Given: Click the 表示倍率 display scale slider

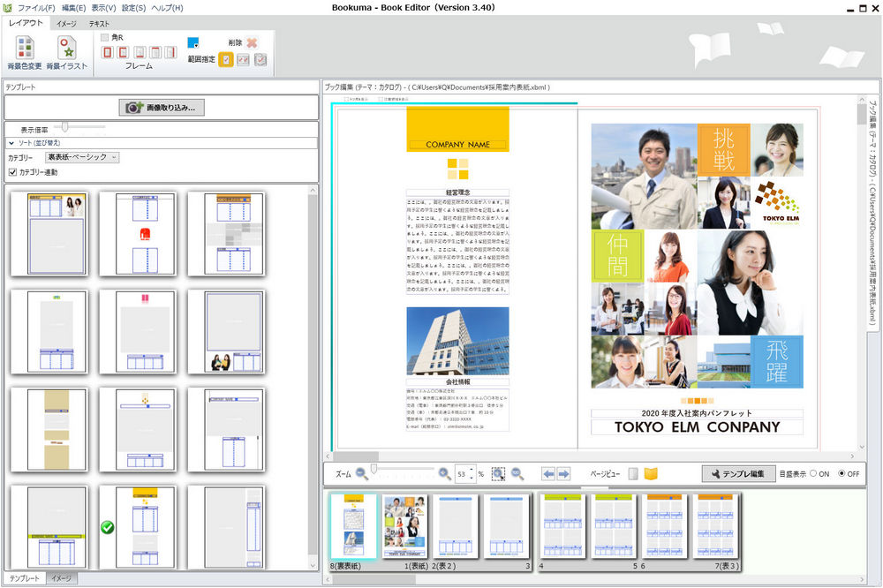Looking at the screenshot, I should tap(65, 128).
